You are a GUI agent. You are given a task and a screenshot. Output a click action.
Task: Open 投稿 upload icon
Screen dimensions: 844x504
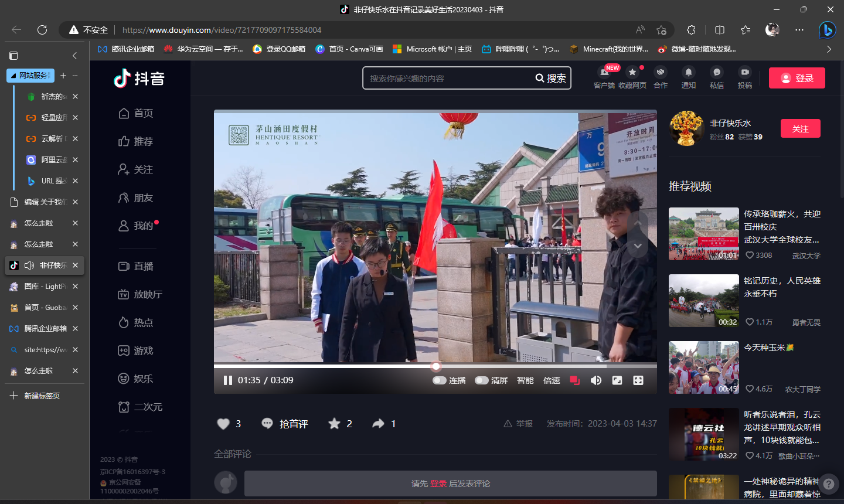(745, 72)
